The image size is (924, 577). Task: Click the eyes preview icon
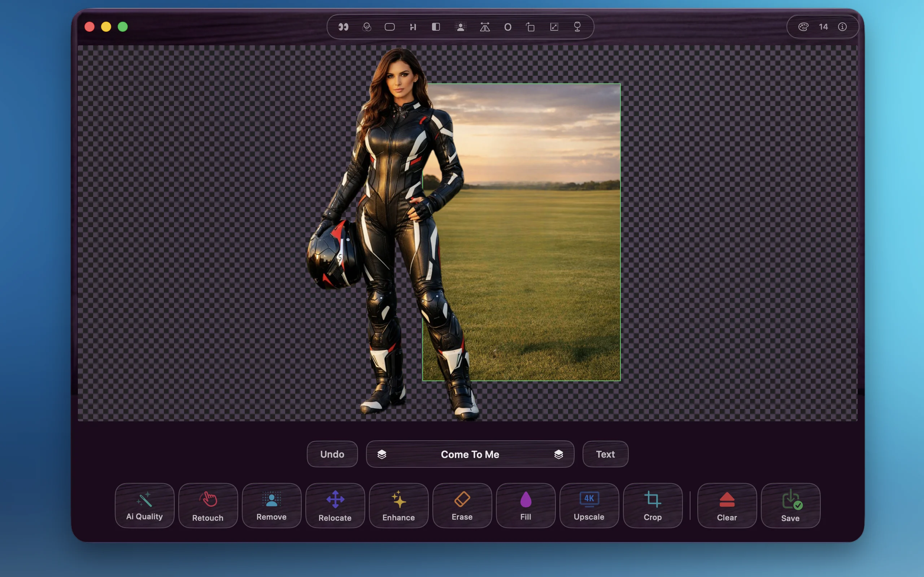343,27
